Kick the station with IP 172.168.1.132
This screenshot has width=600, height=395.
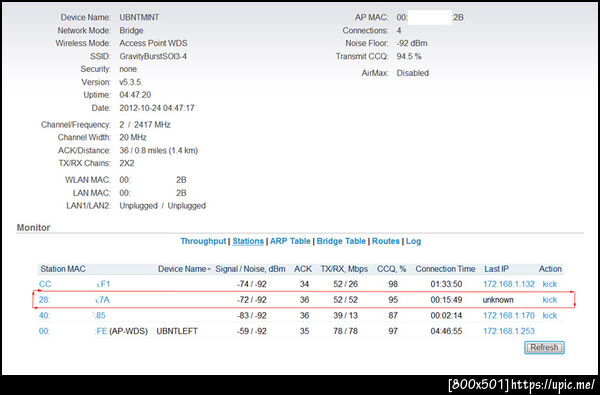549,284
